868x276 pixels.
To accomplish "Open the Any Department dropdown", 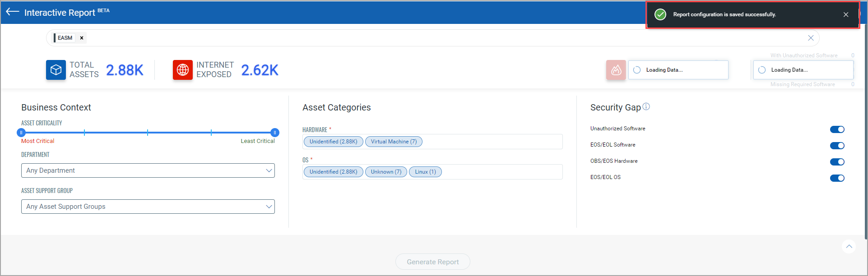I will [x=148, y=170].
